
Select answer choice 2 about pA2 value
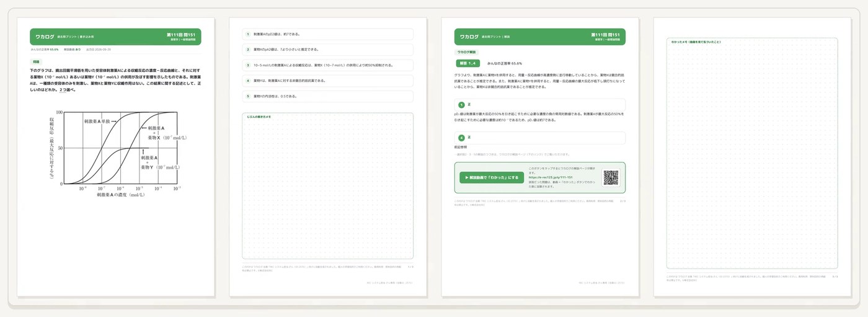[x=328, y=50]
